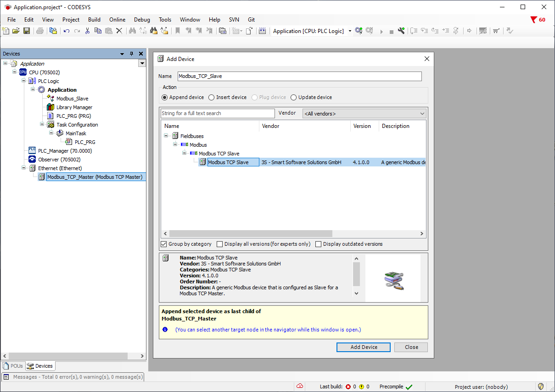Enable Display all versions checkbox
Screen dimensions: 555x392
[x=219, y=244]
